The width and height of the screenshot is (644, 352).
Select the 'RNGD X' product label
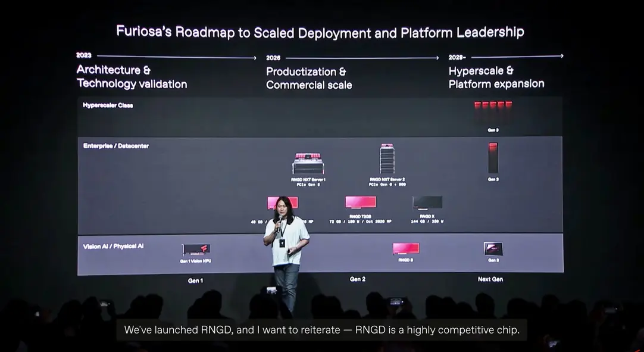427,216
